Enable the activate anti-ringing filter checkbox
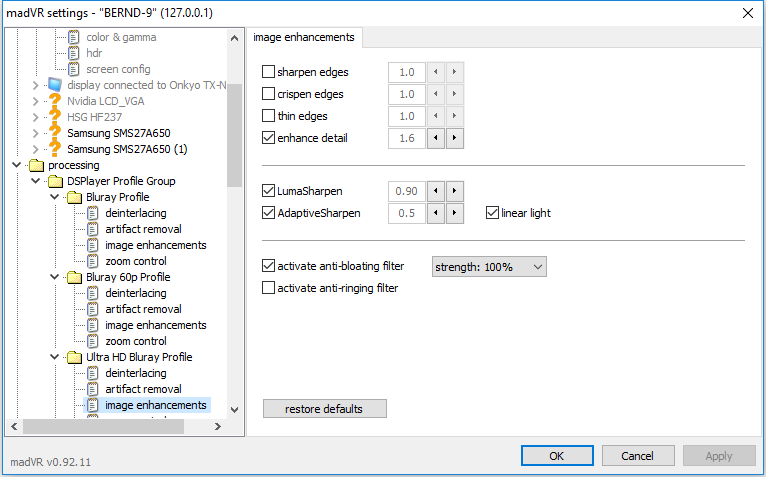Image resolution: width=766 pixels, height=477 pixels. point(268,288)
